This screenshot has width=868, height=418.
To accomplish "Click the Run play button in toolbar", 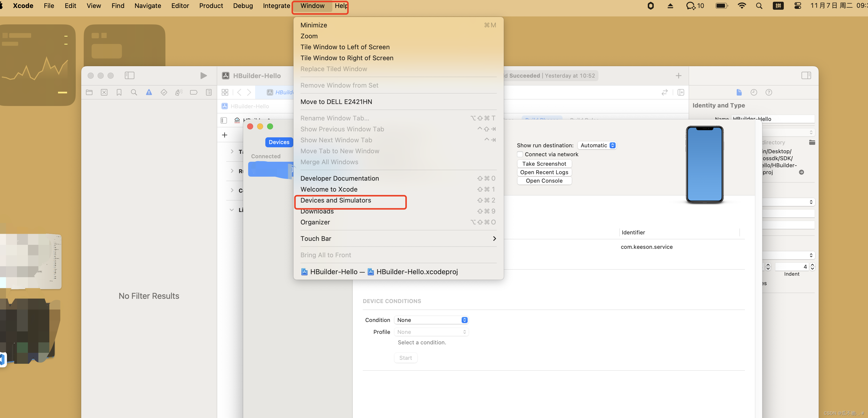I will [204, 76].
